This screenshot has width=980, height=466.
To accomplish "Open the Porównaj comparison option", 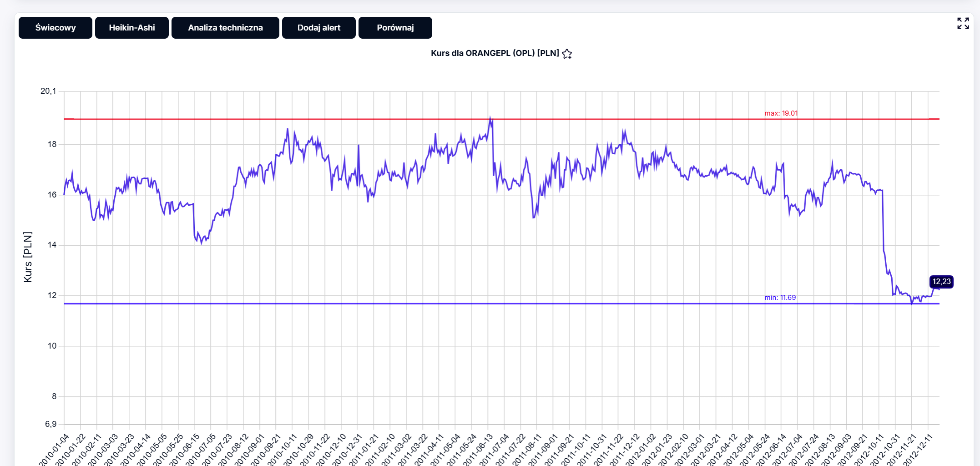I will [x=395, y=28].
